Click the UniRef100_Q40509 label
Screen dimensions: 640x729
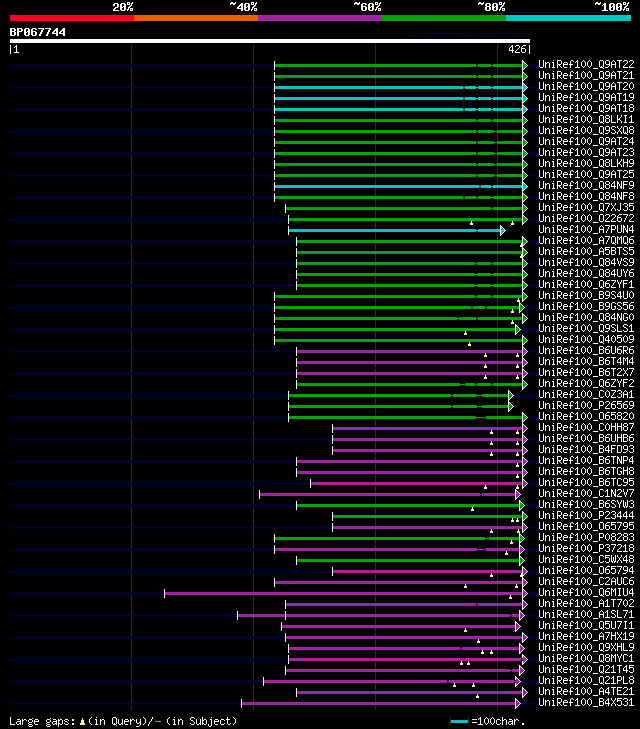click(x=586, y=339)
